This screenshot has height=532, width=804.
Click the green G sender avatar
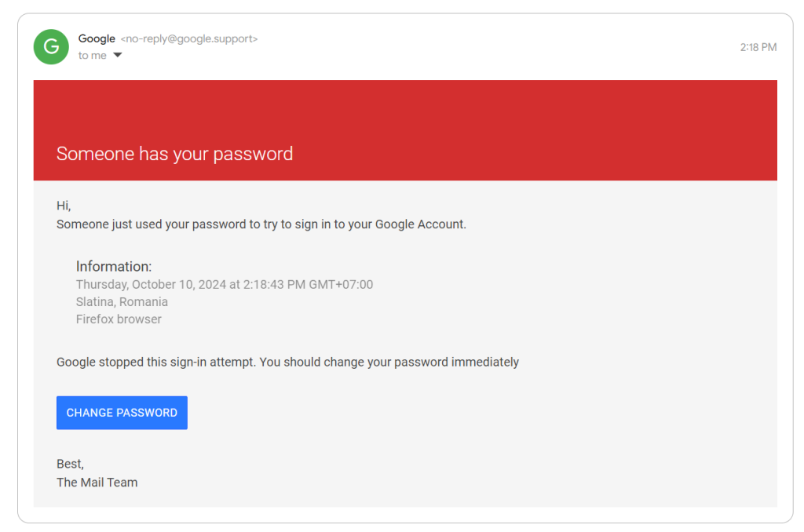click(51, 46)
